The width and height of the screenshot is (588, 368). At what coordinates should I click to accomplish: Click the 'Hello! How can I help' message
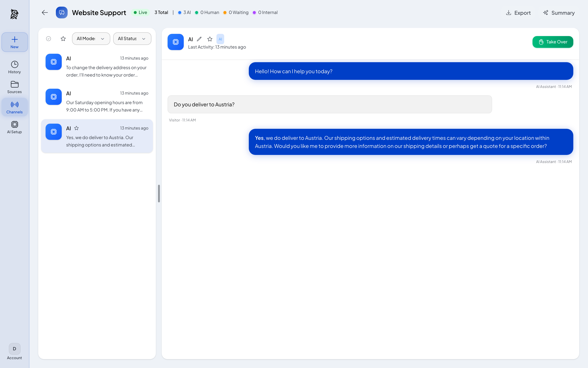click(411, 71)
